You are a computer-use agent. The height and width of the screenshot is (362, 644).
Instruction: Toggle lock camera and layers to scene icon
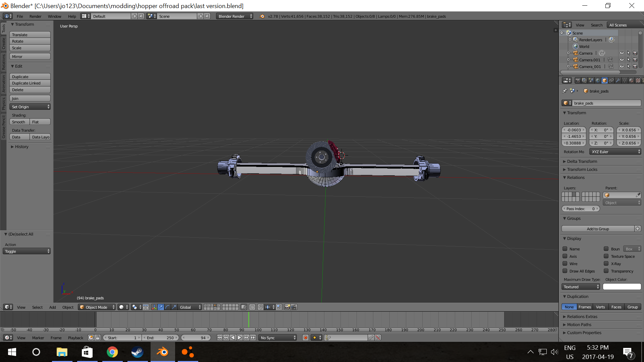(x=244, y=307)
